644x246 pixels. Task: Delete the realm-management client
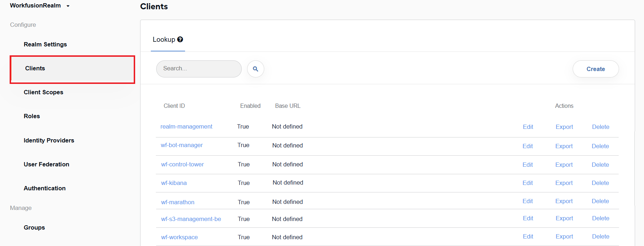click(x=600, y=127)
